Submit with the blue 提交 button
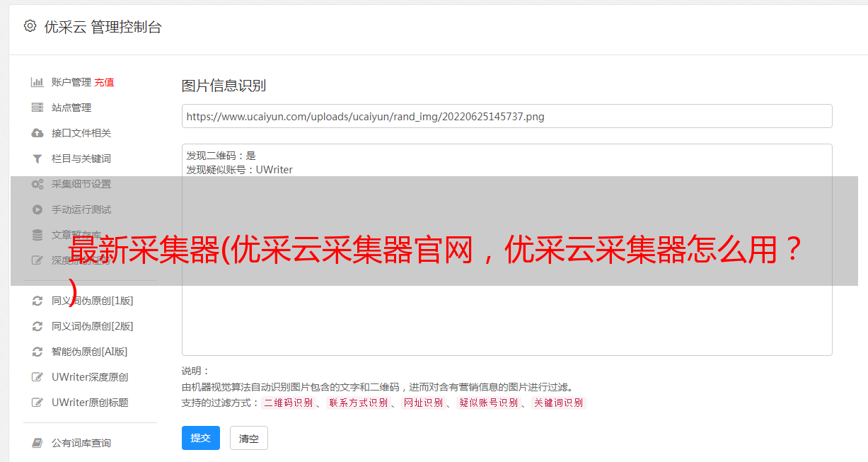868x462 pixels. click(x=201, y=438)
